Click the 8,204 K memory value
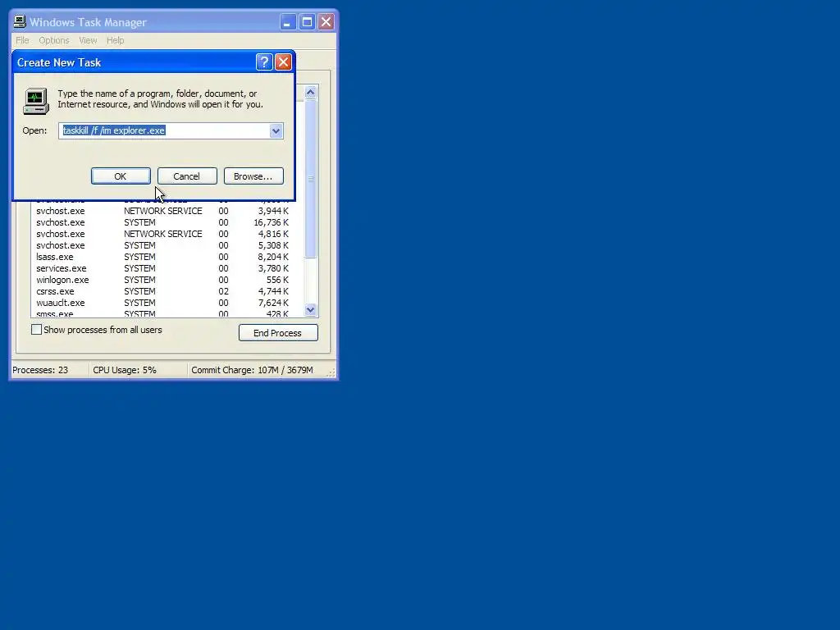Viewport: 840px width, 630px height. (x=273, y=257)
